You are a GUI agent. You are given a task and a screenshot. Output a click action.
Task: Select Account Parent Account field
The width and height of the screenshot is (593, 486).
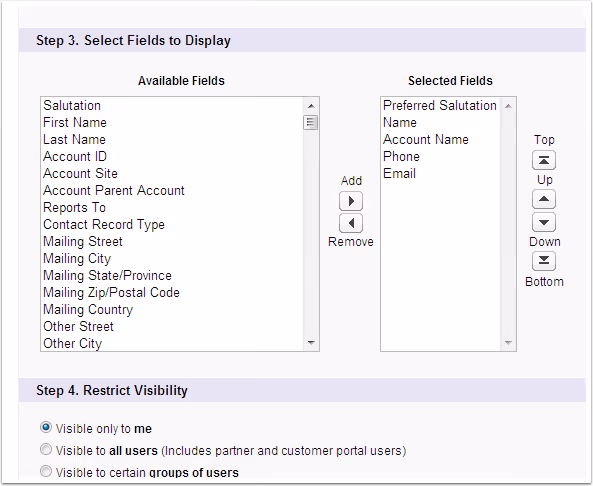click(172, 191)
